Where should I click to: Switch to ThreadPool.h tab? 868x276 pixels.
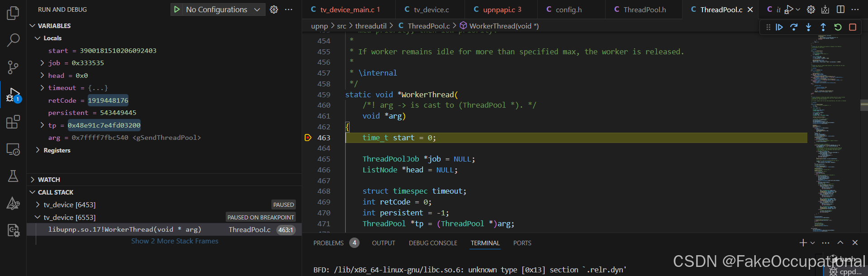click(644, 10)
